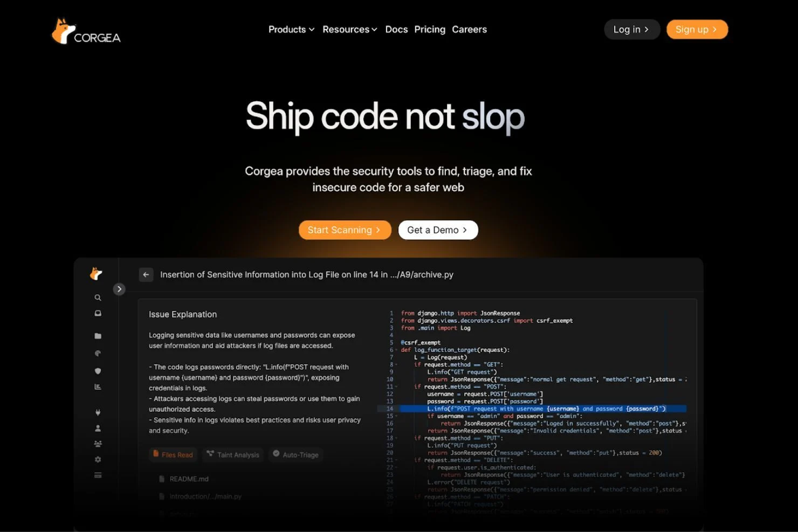Click the billing card icon in the sidebar
The width and height of the screenshot is (798, 532).
pos(98,475)
